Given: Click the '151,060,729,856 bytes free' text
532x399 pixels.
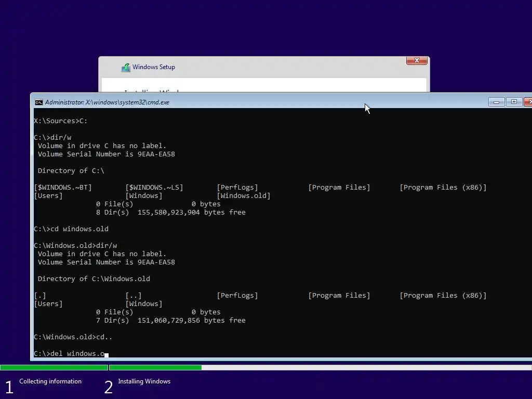Looking at the screenshot, I should tap(191, 320).
